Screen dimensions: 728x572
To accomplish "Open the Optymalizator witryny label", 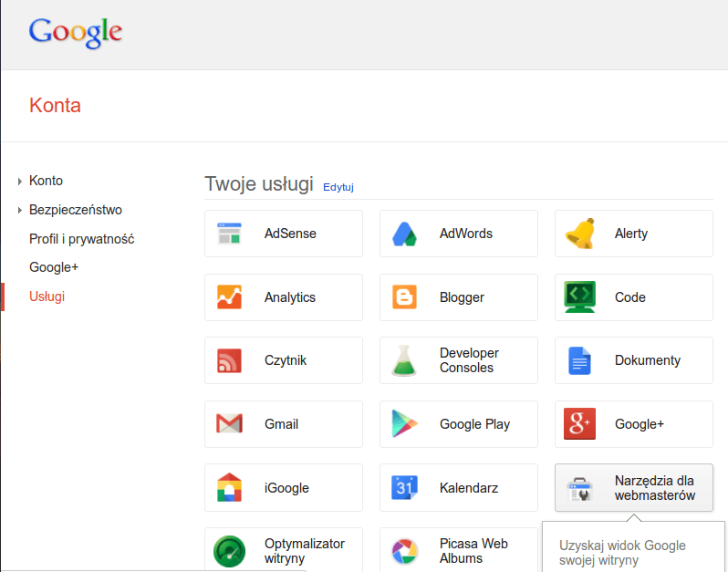I will 305,551.
